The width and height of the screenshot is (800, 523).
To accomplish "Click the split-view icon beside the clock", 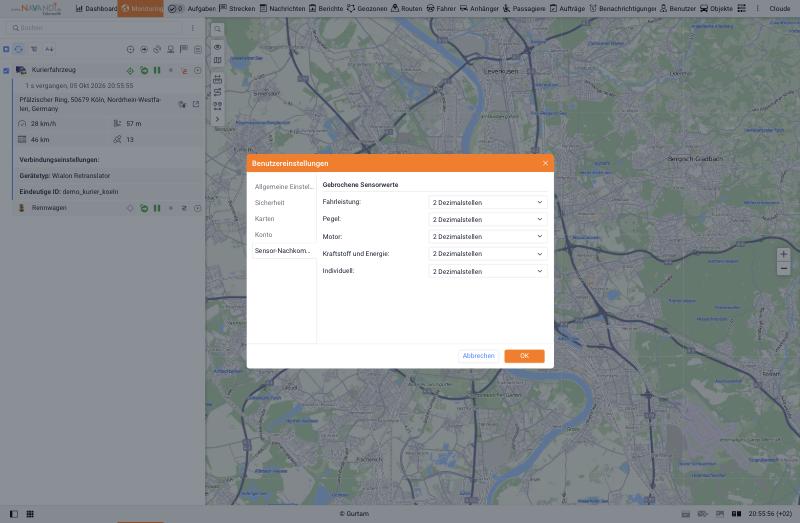I will tap(736, 514).
